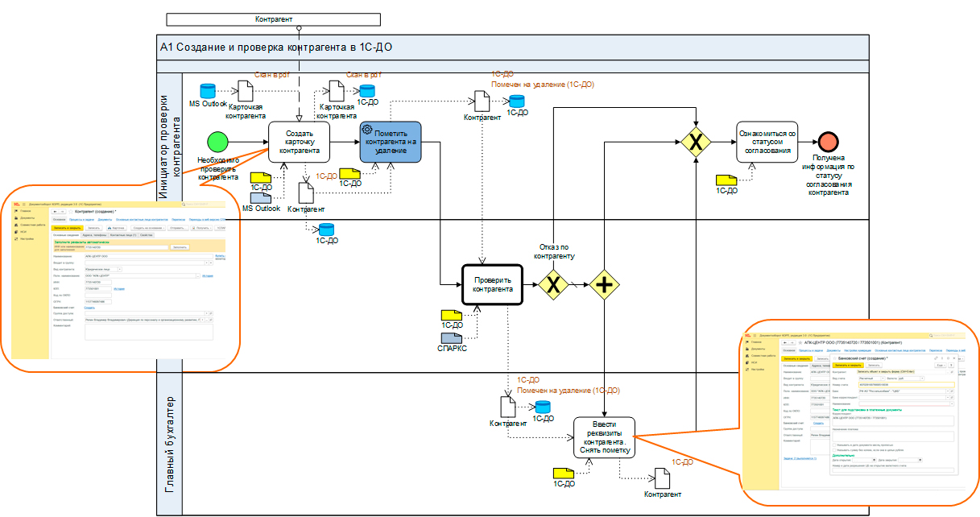Select the parallel plus gateway diamond
The width and height of the screenshot is (980, 517).
(604, 284)
